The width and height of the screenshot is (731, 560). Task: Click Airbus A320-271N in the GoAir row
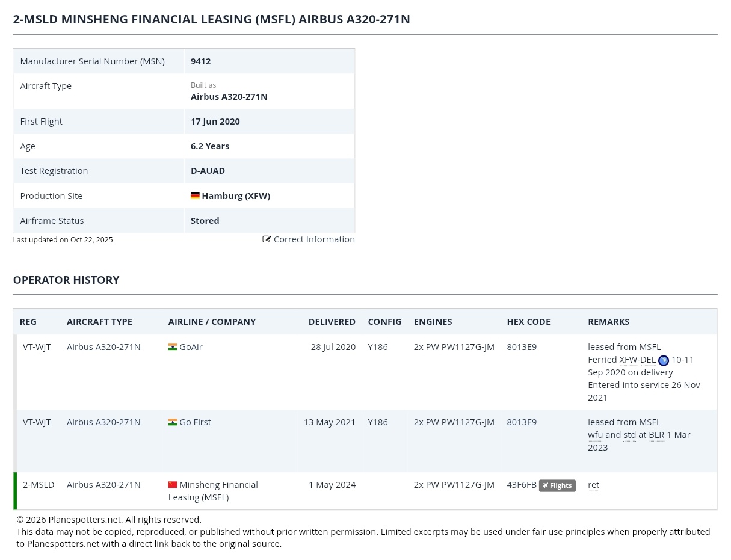point(103,347)
